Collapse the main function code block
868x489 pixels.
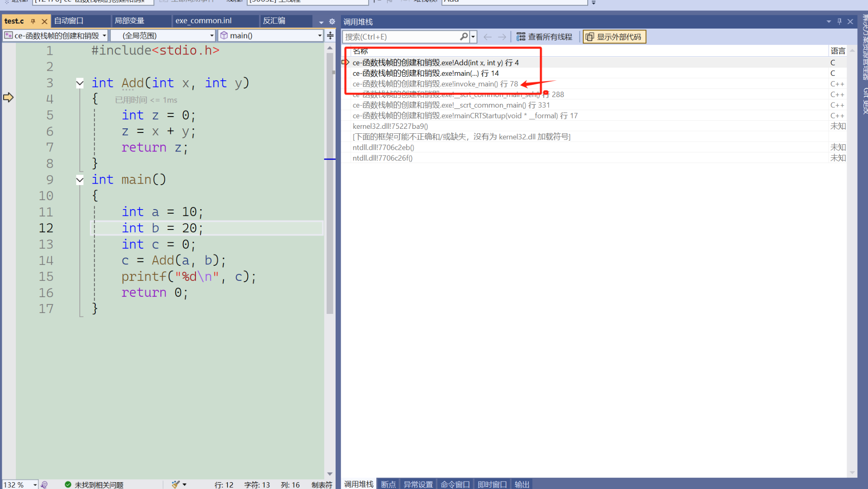[x=80, y=180]
